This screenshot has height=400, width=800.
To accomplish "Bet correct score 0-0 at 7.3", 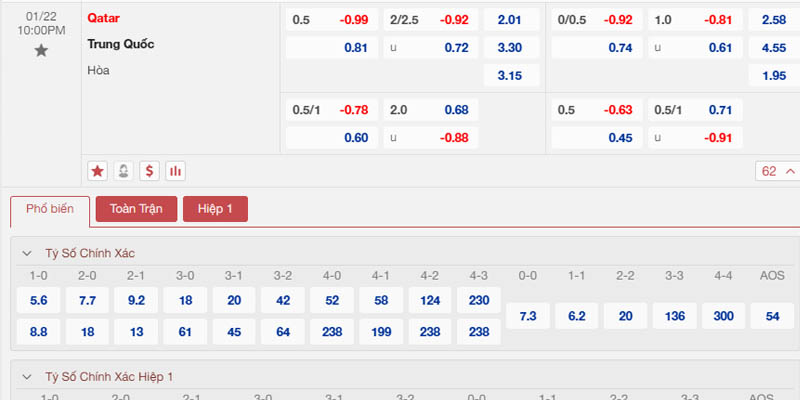I will 528,316.
